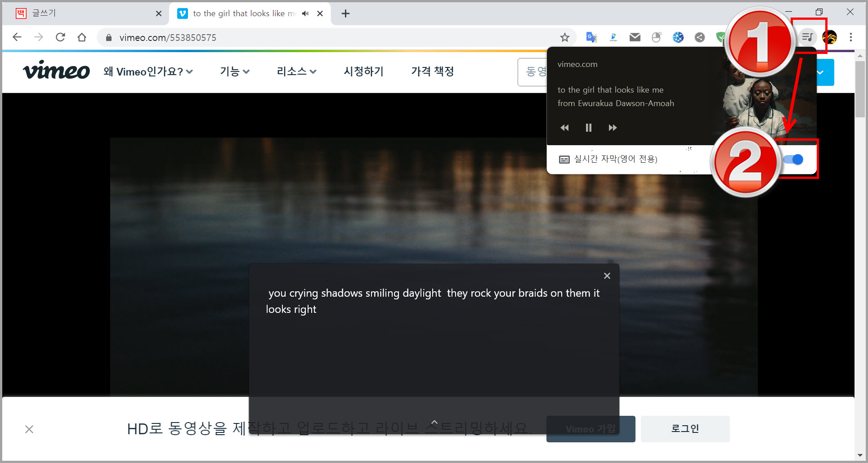Click the address bar URL
868x463 pixels.
pyautogui.click(x=168, y=38)
